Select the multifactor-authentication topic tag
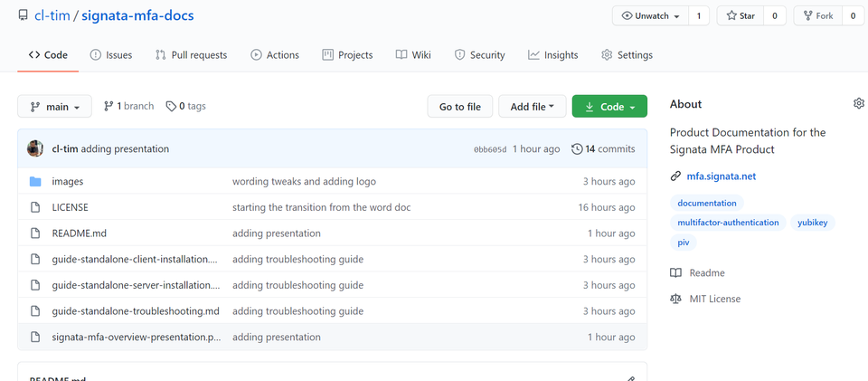Image resolution: width=868 pixels, height=381 pixels. coord(728,223)
